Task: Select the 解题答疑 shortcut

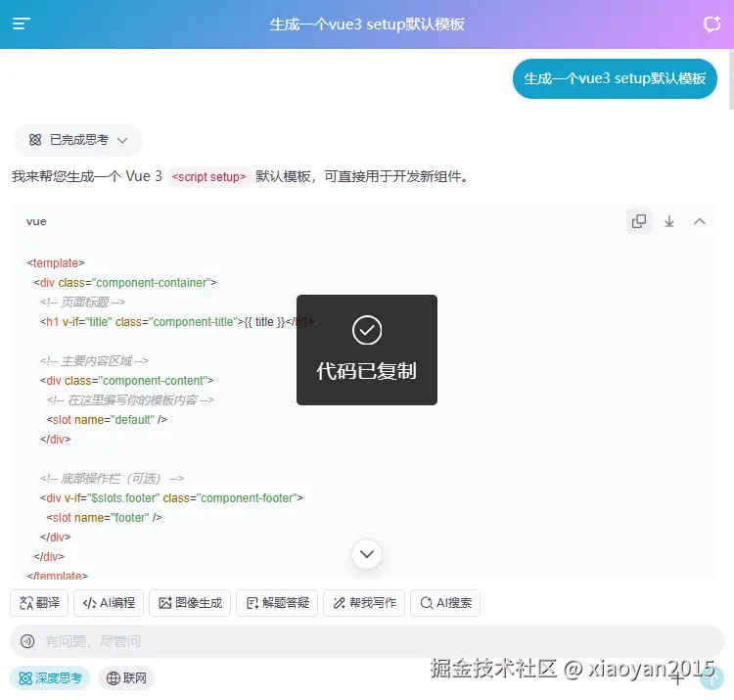Action: [277, 603]
